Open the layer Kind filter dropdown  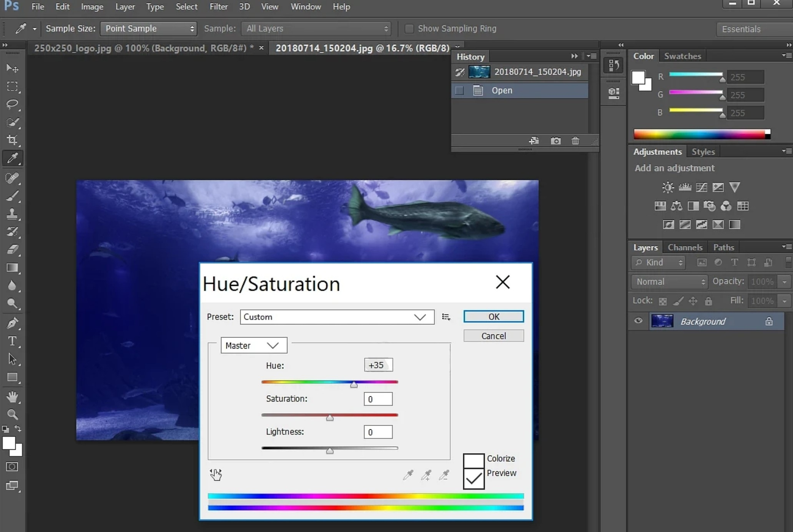(x=658, y=263)
